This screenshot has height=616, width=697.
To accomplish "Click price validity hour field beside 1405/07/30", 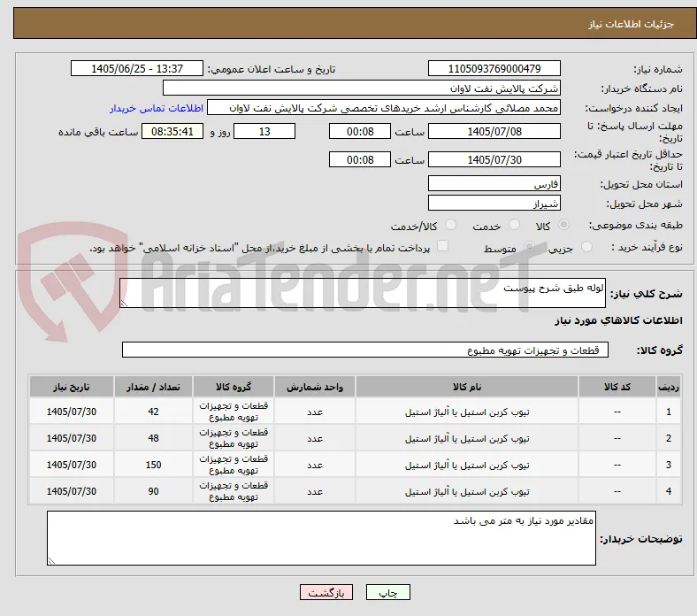I will [x=360, y=159].
